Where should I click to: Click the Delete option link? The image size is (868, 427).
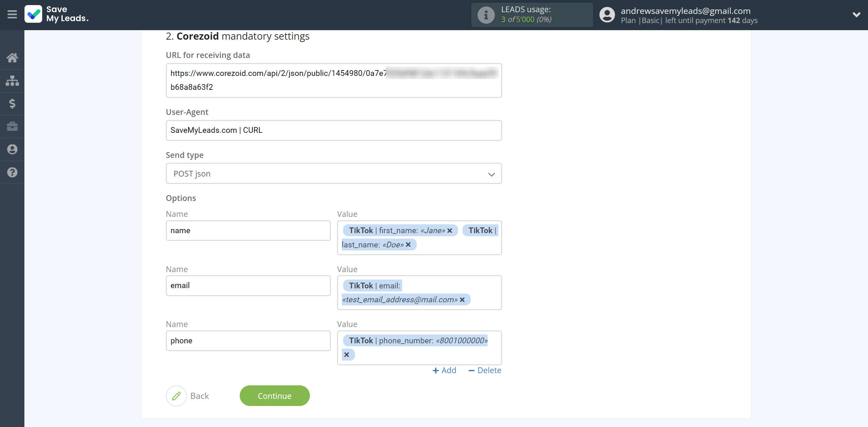(485, 370)
